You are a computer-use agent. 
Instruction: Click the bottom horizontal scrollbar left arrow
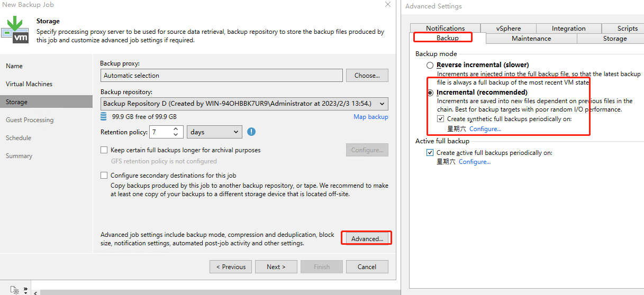pyautogui.click(x=36, y=292)
